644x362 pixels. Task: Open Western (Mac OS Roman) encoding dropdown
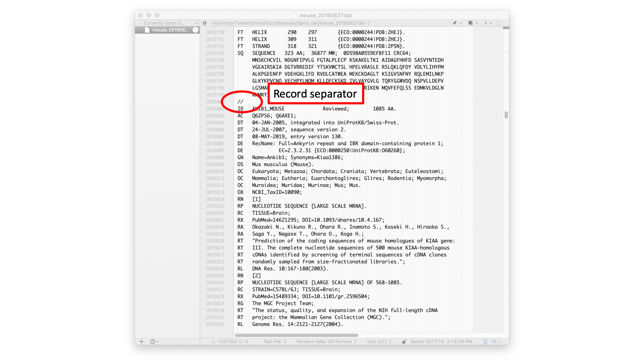click(327, 342)
